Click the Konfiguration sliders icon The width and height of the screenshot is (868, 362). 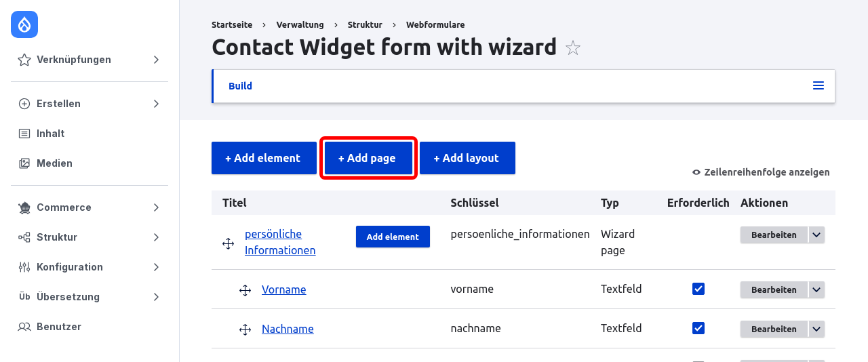24,267
